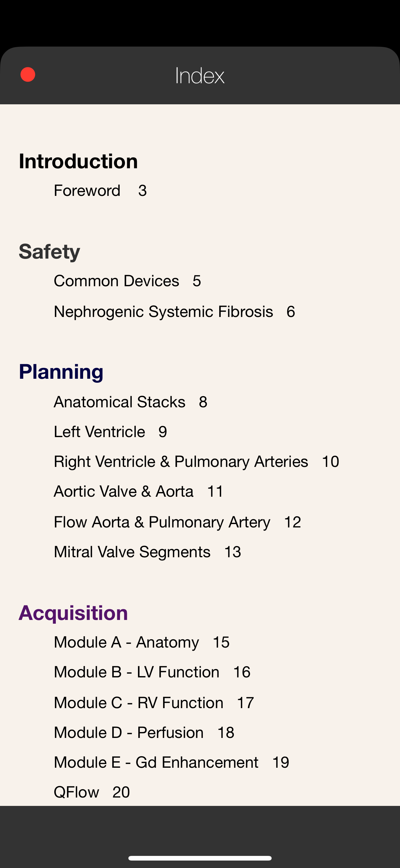
Task: Tap the blue Planning heading
Action: [x=61, y=372]
